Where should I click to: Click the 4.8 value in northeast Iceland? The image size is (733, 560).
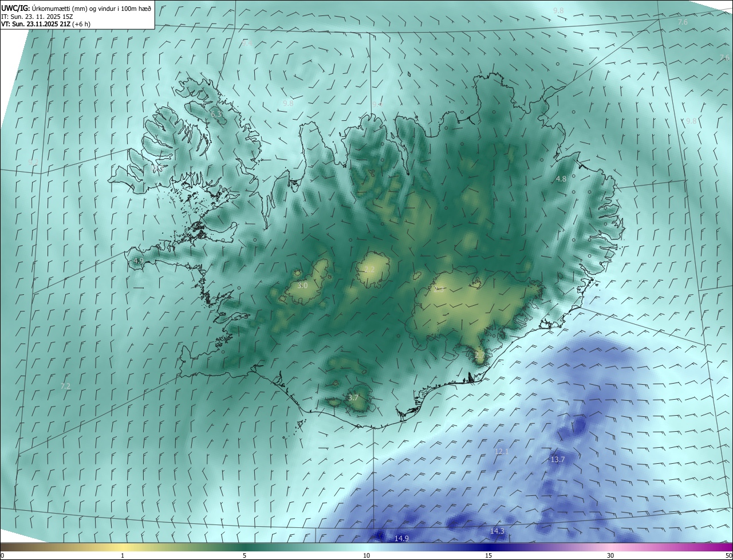pyautogui.click(x=561, y=179)
